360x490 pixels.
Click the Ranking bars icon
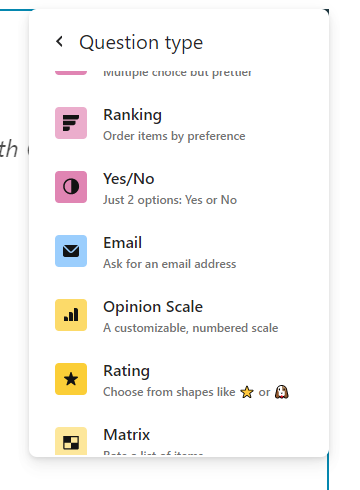coord(71,123)
